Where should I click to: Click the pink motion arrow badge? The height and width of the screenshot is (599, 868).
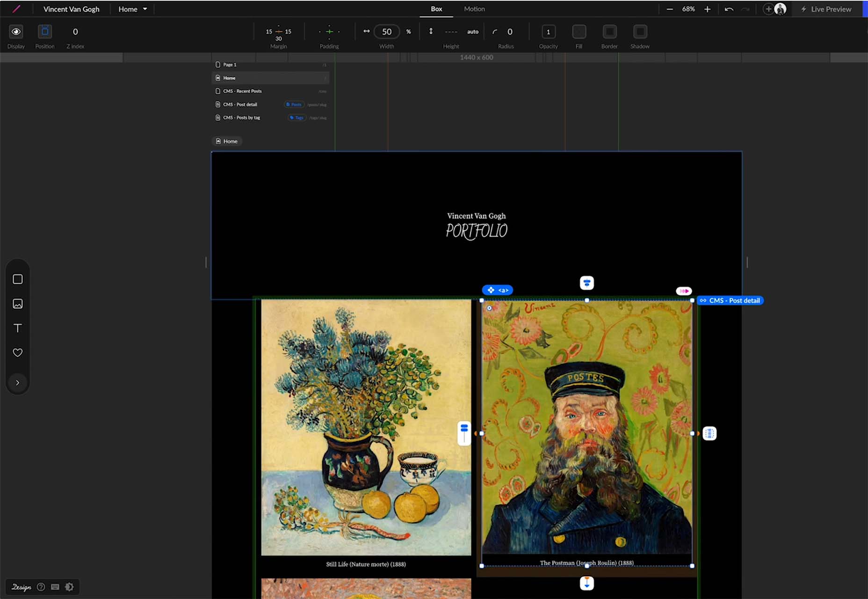click(684, 291)
